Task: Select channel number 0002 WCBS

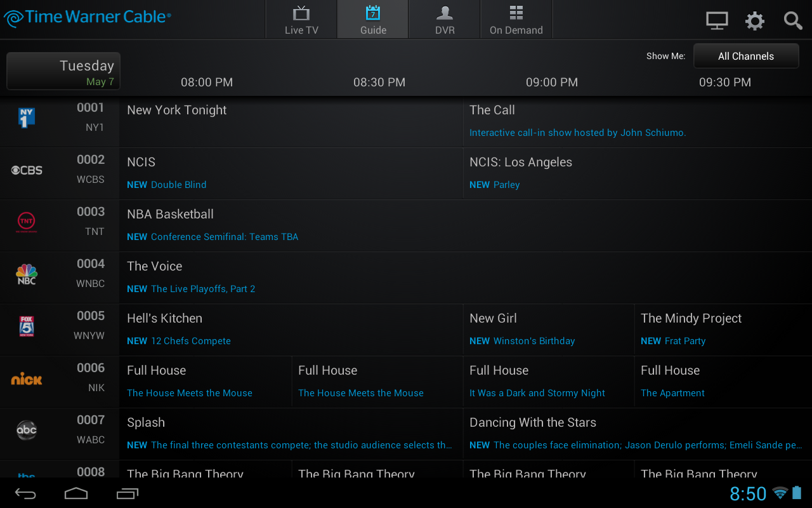Action: pyautogui.click(x=90, y=170)
